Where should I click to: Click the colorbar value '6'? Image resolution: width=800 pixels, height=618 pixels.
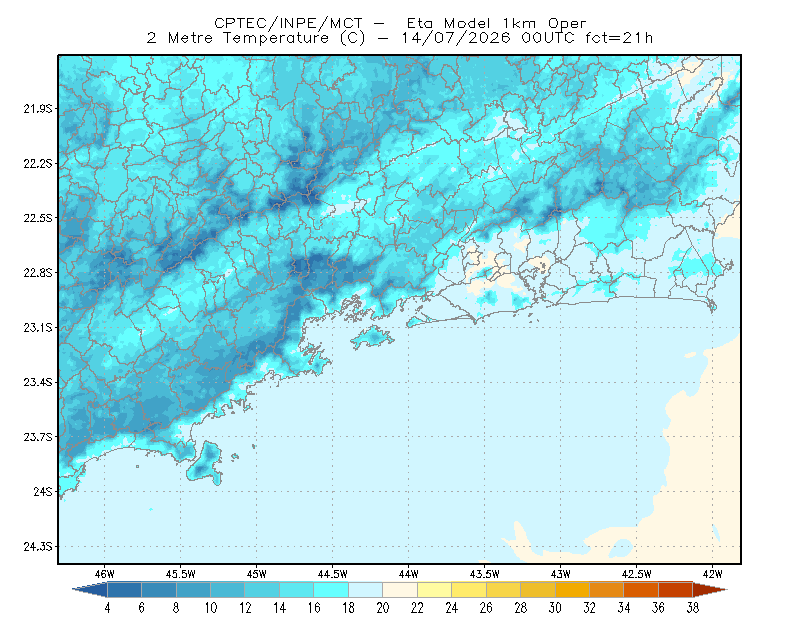pyautogui.click(x=141, y=608)
